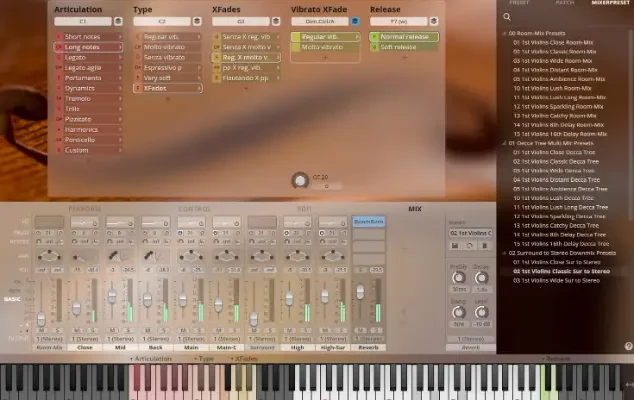
Task: Click the save icon under reverb preset name
Action: (x=456, y=245)
